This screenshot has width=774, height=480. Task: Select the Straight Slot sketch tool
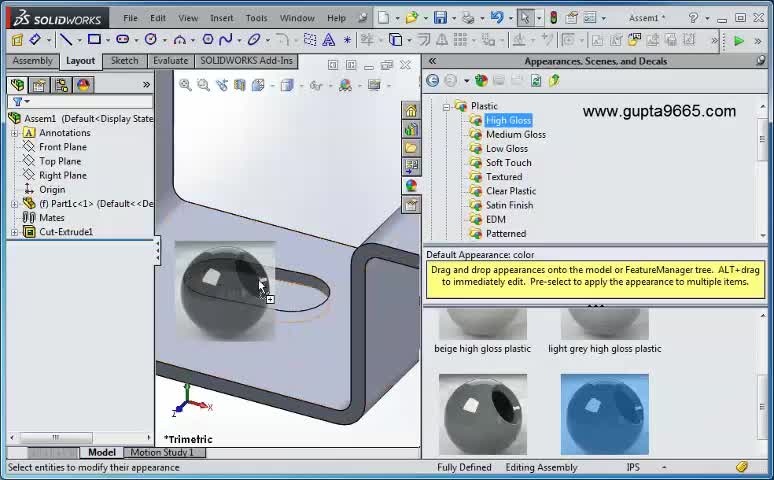point(122,40)
